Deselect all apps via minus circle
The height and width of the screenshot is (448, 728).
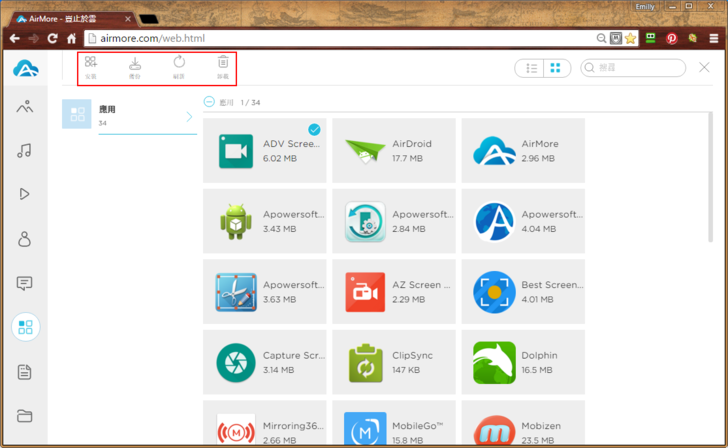[209, 102]
